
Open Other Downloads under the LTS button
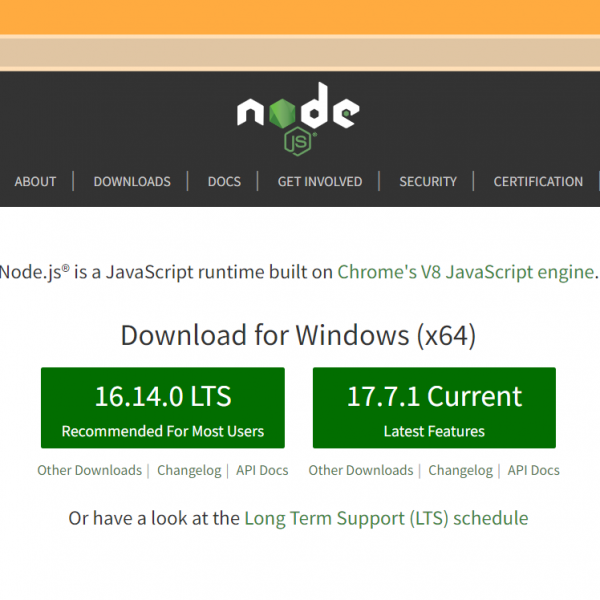pos(90,470)
